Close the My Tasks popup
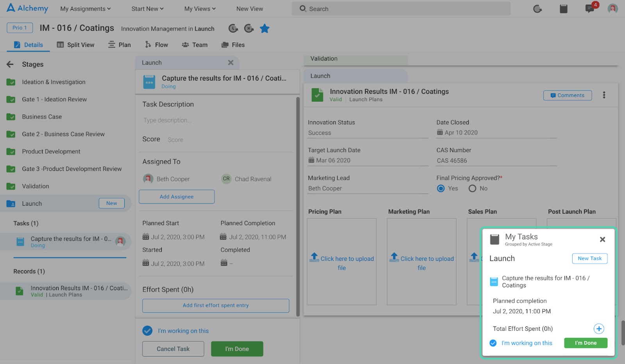Image resolution: width=625 pixels, height=364 pixels. 602,239
